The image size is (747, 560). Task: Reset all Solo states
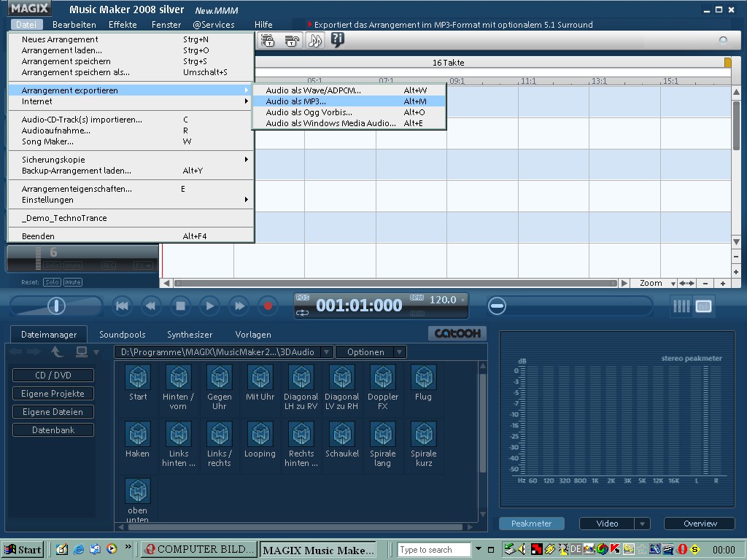(x=52, y=282)
